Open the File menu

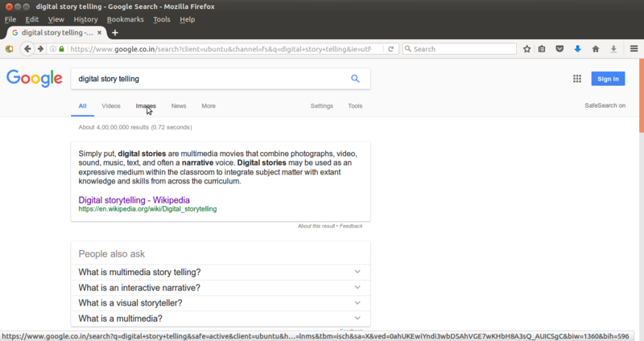(x=10, y=19)
